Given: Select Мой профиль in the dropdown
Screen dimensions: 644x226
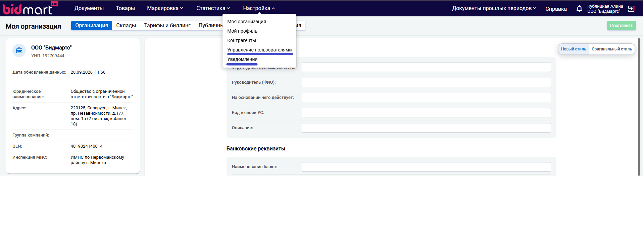Looking at the screenshot, I should click(x=242, y=31).
